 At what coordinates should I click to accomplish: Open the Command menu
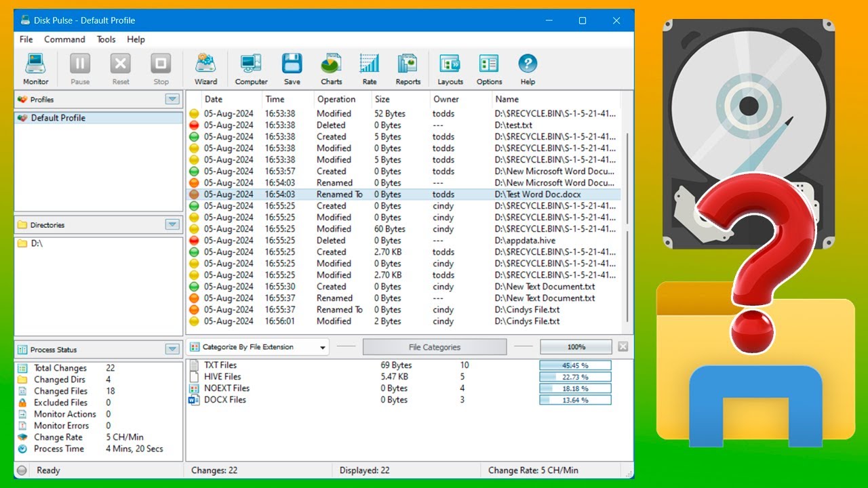[65, 39]
